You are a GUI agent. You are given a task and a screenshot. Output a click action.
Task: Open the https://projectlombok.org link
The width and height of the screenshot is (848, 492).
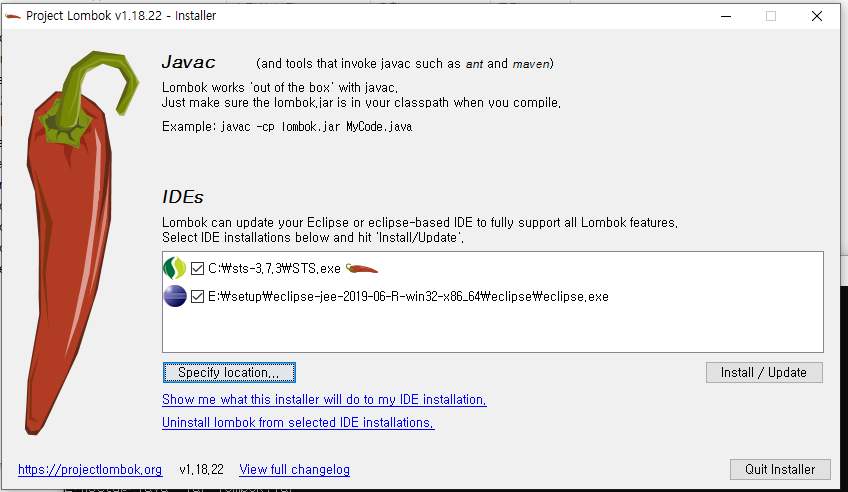point(90,469)
